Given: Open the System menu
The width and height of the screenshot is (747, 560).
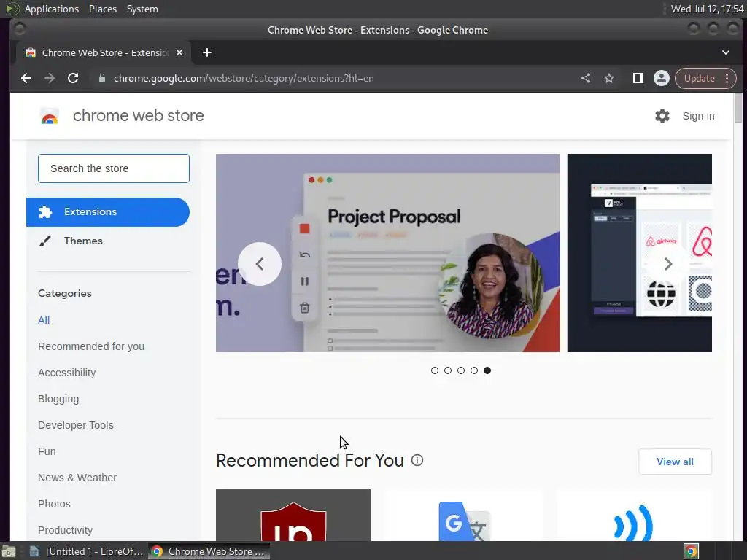Looking at the screenshot, I should click(142, 9).
